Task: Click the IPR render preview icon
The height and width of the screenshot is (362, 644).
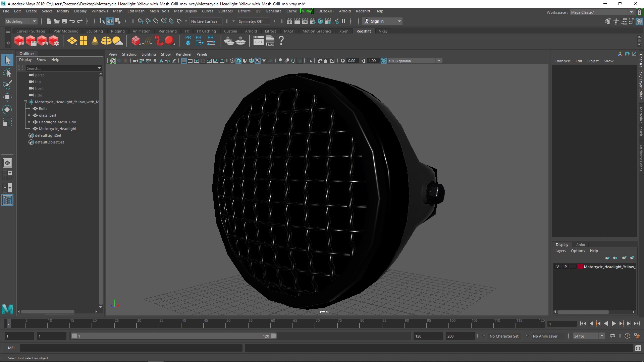Action: 43,41
